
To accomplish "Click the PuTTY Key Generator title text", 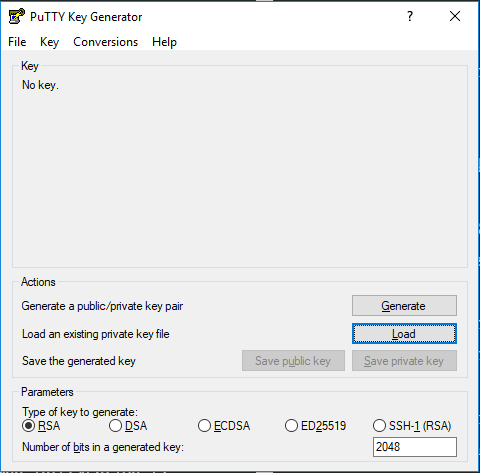I will (86, 17).
